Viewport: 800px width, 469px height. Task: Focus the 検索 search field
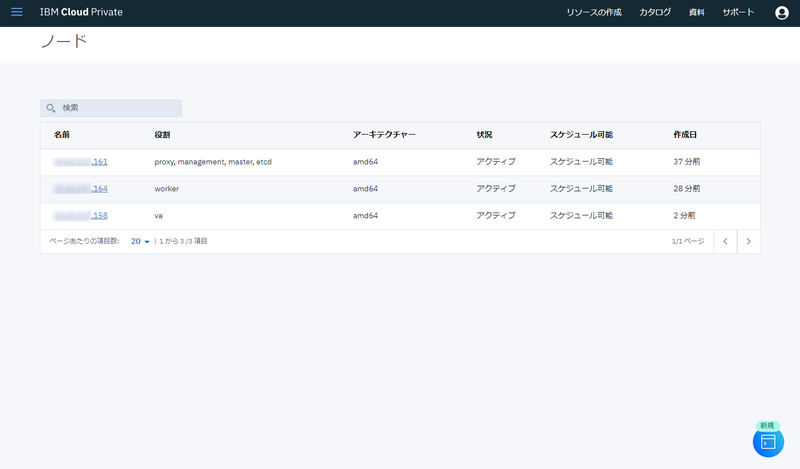click(x=111, y=108)
